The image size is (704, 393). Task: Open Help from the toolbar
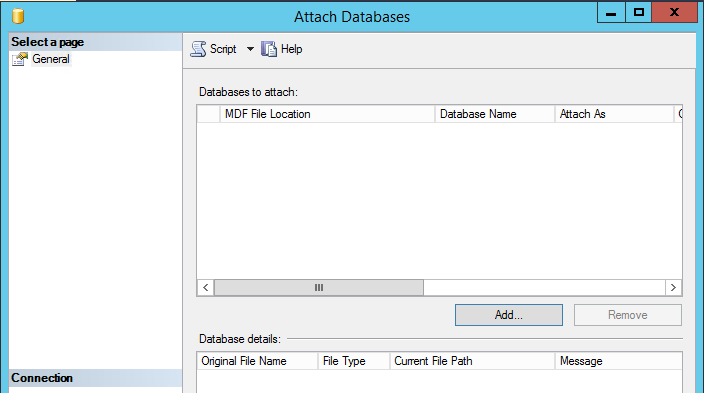[282, 49]
